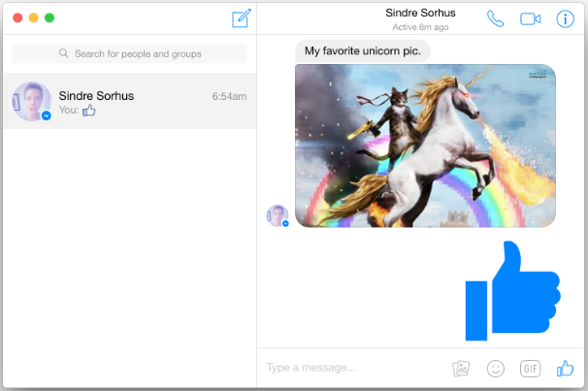Zoom window with green traffic light button
The height and width of the screenshot is (391, 588).
pos(49,17)
